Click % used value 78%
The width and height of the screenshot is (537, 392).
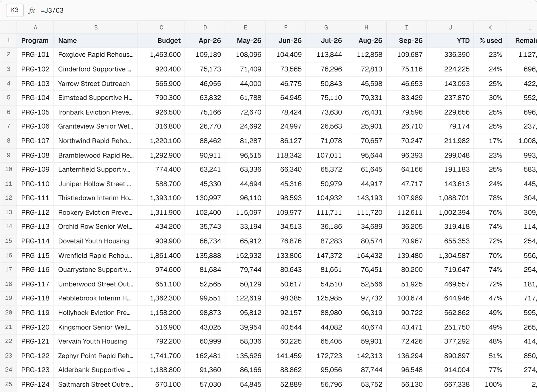click(490, 198)
